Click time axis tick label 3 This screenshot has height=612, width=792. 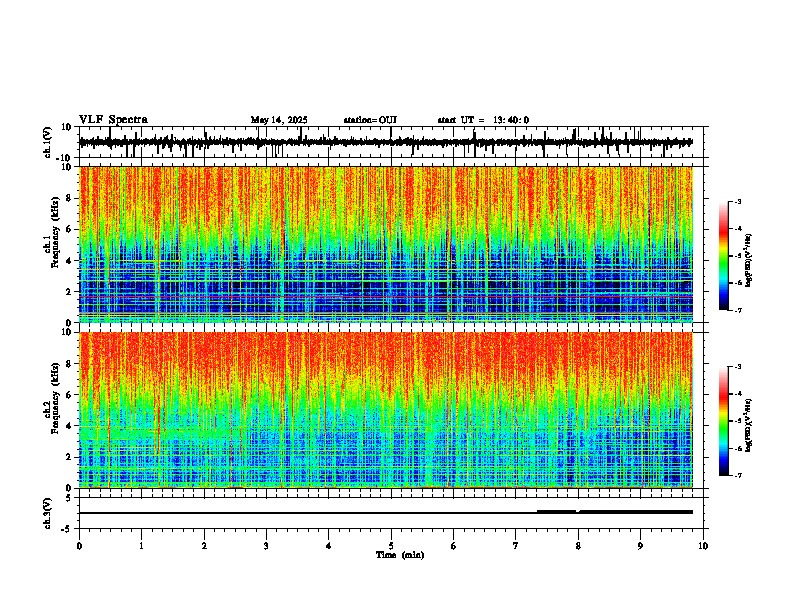pos(266,546)
